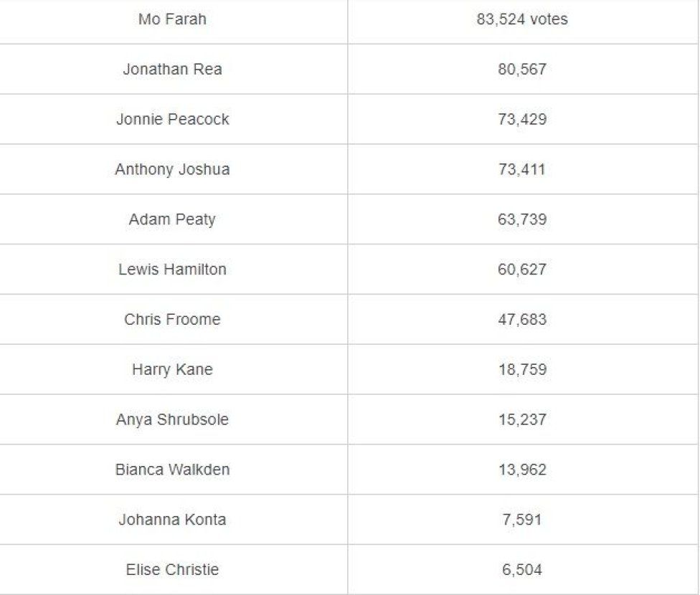The image size is (700, 595).
Task: Click the Mo Farah name cell
Action: tap(172, 19)
